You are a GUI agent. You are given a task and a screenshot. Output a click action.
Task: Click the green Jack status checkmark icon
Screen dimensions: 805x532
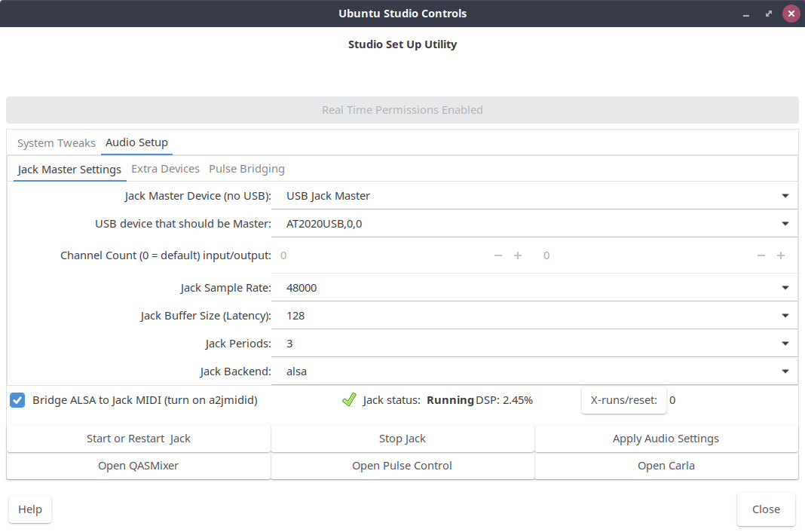coord(349,400)
